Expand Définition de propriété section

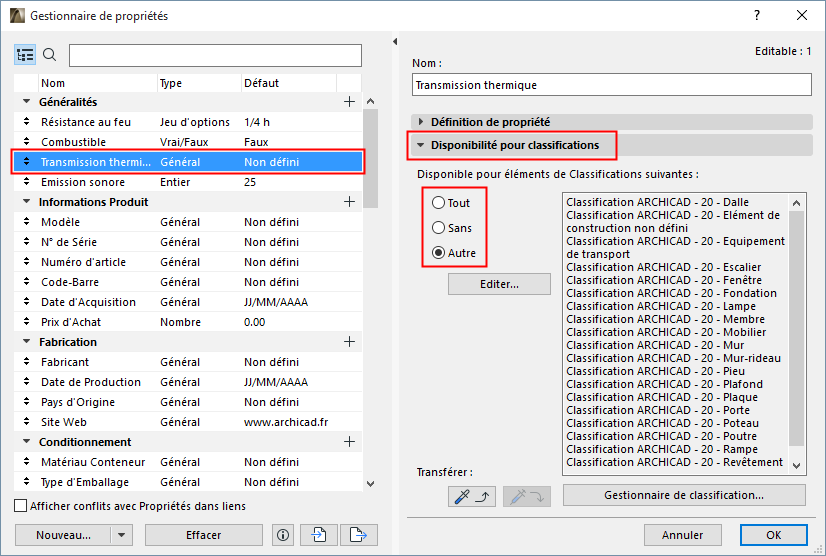point(421,122)
